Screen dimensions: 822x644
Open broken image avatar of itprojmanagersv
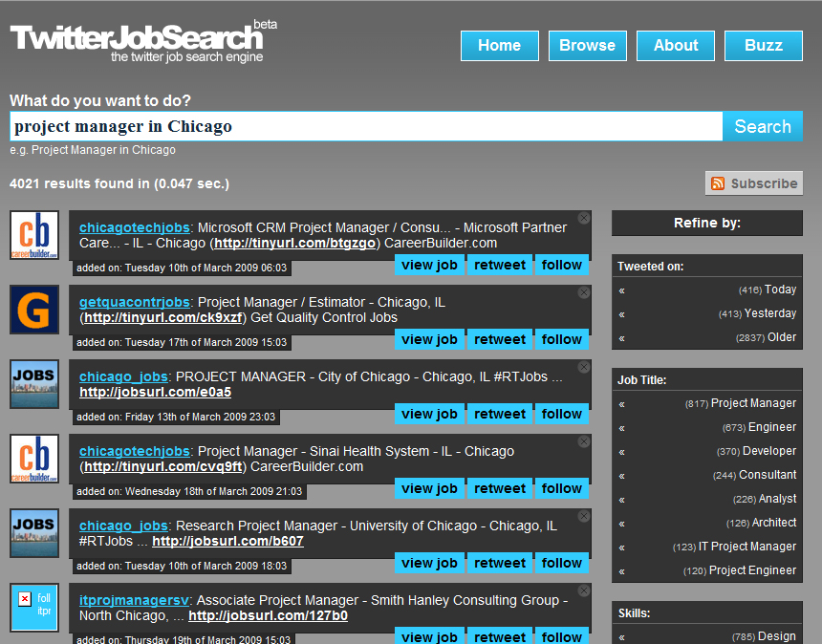[x=34, y=608]
